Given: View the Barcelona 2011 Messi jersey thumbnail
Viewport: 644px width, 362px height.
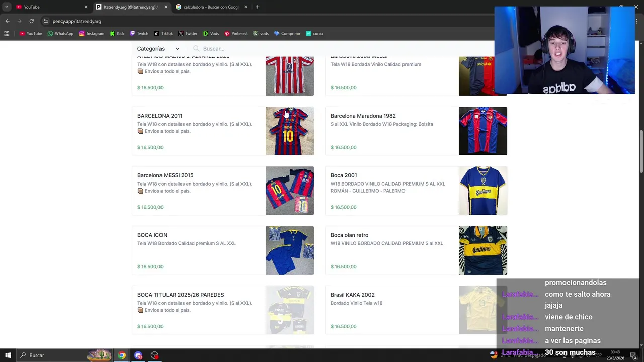Looking at the screenshot, I should [290, 131].
